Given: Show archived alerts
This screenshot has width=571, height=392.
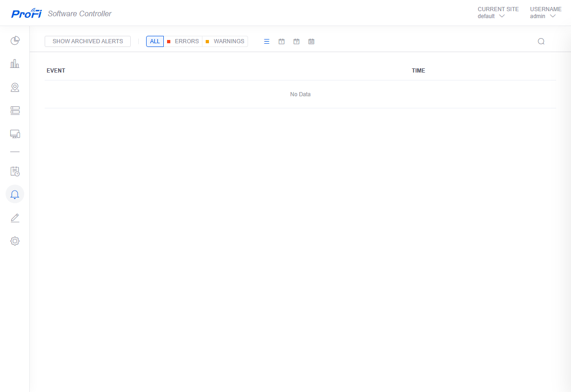Looking at the screenshot, I should point(87,41).
